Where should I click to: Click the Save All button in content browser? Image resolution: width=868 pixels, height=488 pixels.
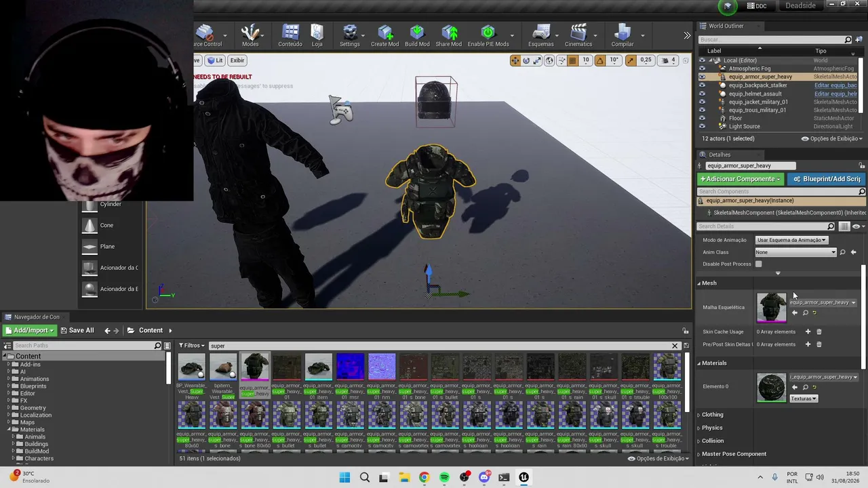coord(76,330)
